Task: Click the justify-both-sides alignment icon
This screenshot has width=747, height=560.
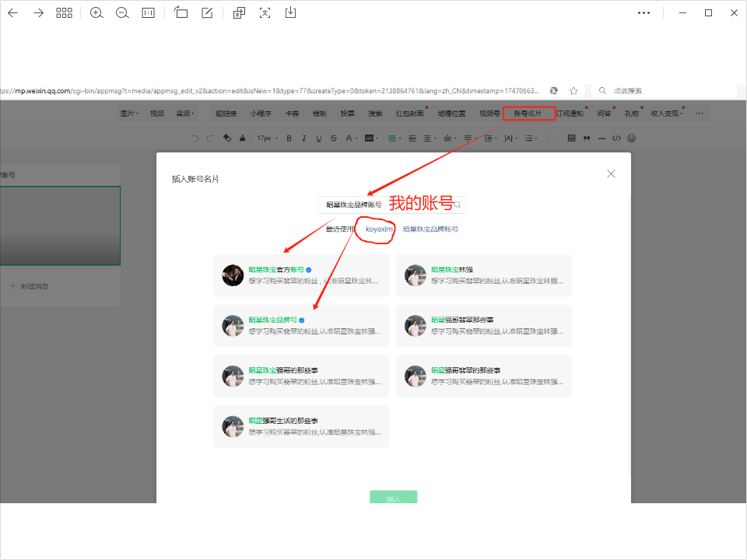Action: [412, 138]
